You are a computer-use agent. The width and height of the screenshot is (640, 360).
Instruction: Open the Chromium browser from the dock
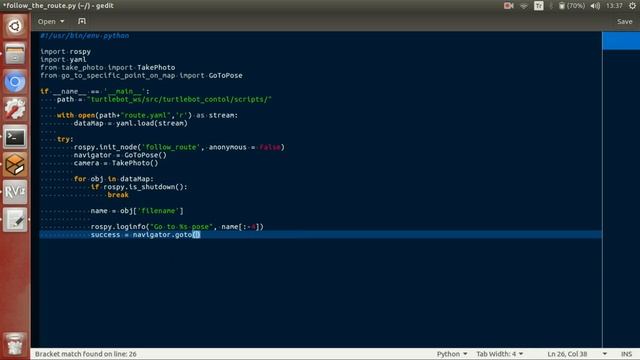click(x=15, y=82)
